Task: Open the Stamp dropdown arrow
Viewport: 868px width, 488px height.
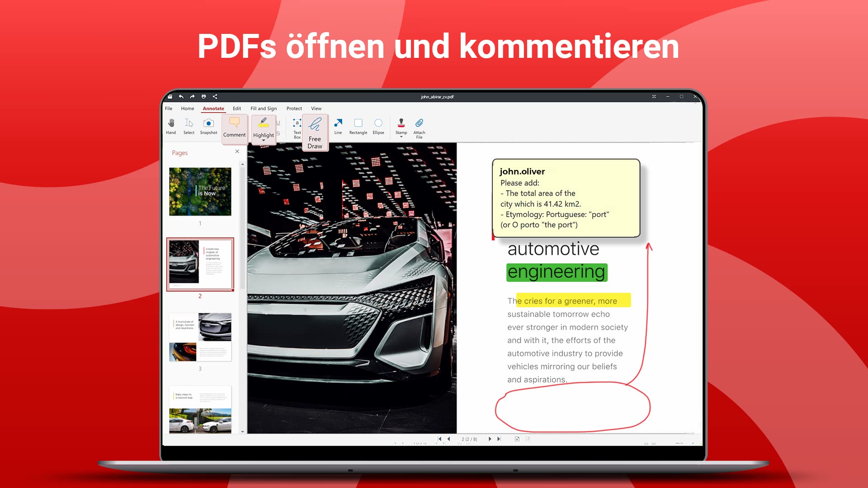Action: coord(401,136)
